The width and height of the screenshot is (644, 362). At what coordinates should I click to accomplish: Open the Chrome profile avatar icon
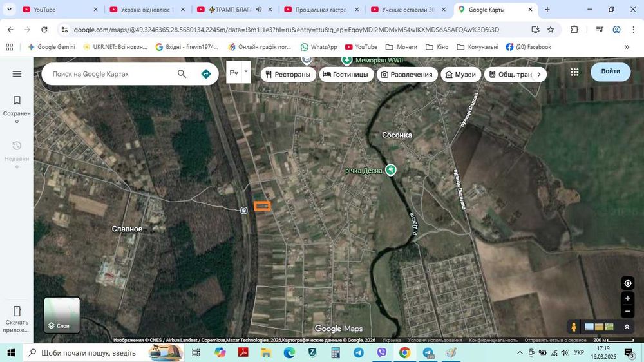[616, 30]
